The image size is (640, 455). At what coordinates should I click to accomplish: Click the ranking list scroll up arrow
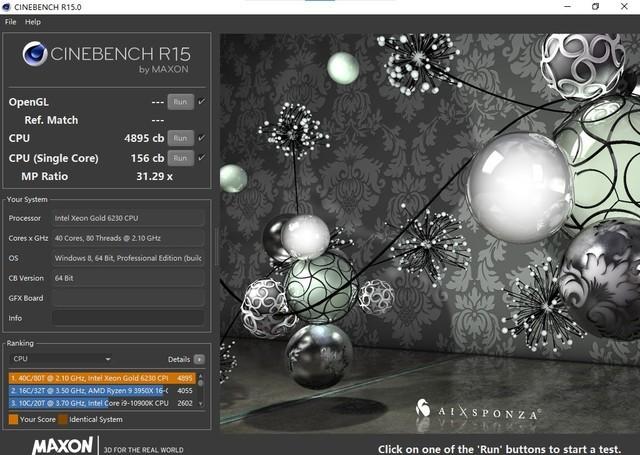pyautogui.click(x=200, y=376)
